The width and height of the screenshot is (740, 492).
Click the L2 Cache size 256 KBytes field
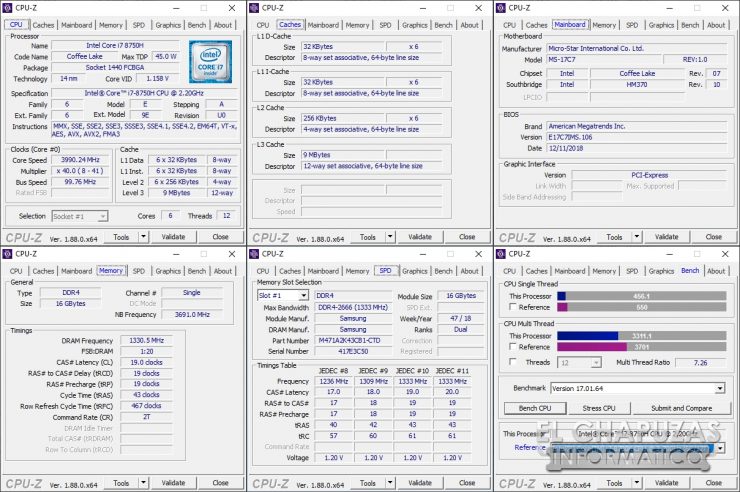click(x=343, y=118)
